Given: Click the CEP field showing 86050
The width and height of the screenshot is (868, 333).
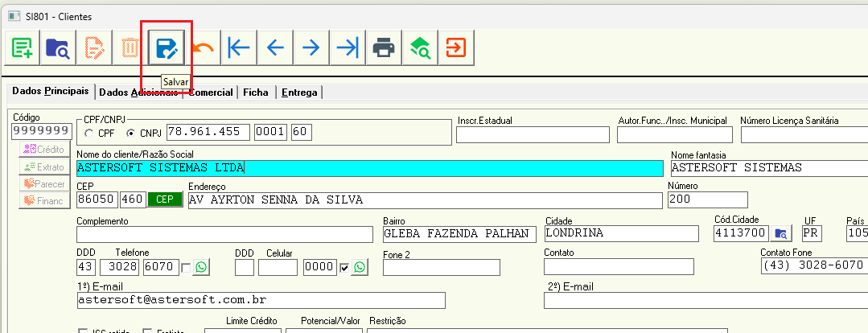Looking at the screenshot, I should pos(97,199).
